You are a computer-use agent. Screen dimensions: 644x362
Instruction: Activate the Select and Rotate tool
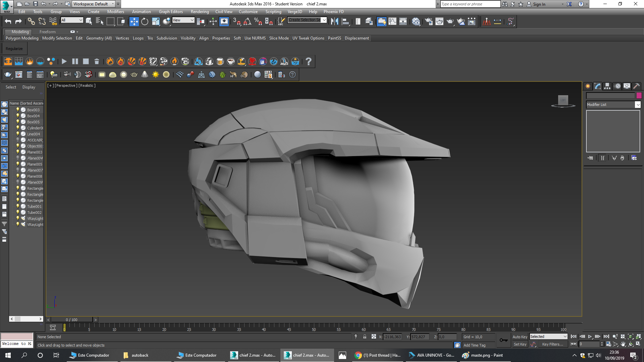145,21
